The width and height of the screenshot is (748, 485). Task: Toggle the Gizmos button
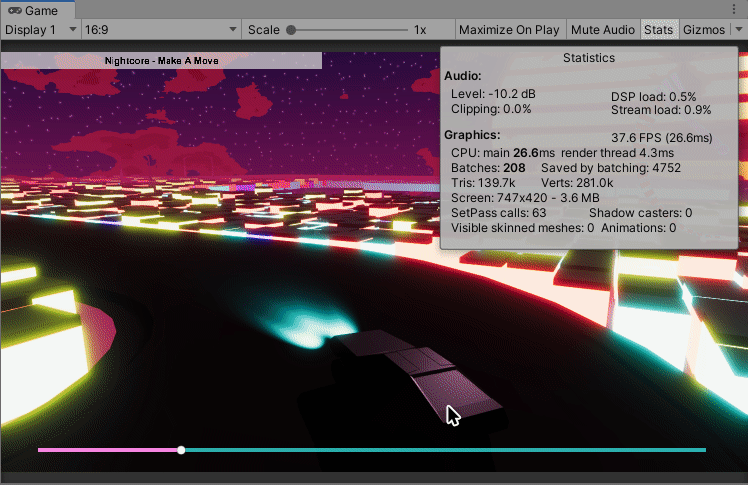pyautogui.click(x=703, y=30)
